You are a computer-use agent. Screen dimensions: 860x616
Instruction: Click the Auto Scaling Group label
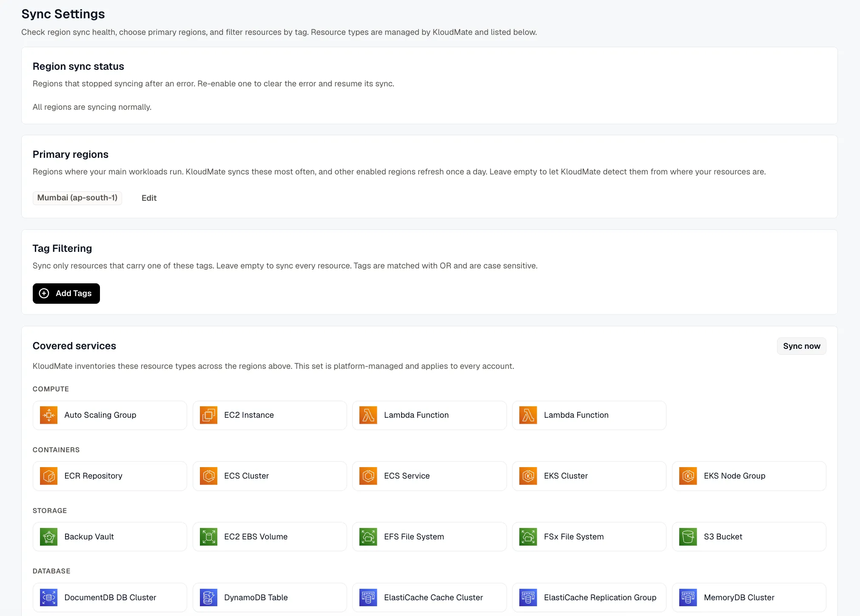coord(100,415)
